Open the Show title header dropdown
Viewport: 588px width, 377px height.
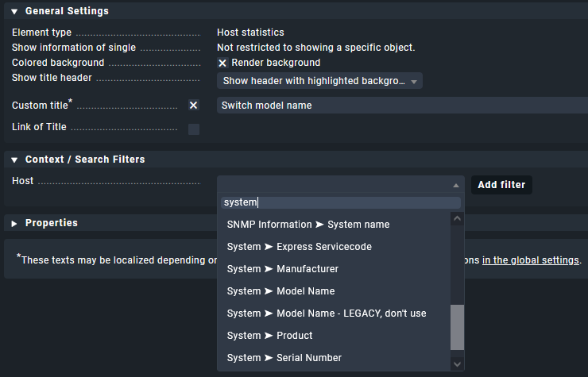(319, 81)
